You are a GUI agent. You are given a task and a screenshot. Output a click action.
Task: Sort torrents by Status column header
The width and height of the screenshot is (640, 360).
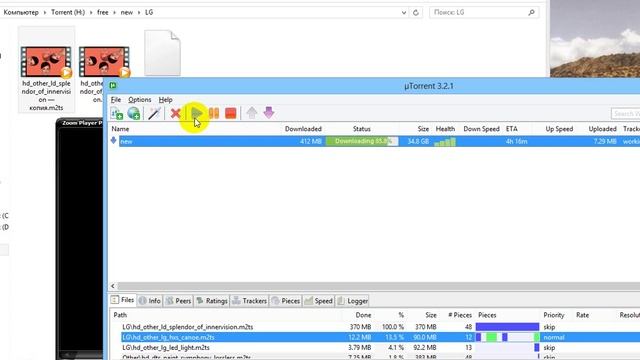tap(362, 129)
